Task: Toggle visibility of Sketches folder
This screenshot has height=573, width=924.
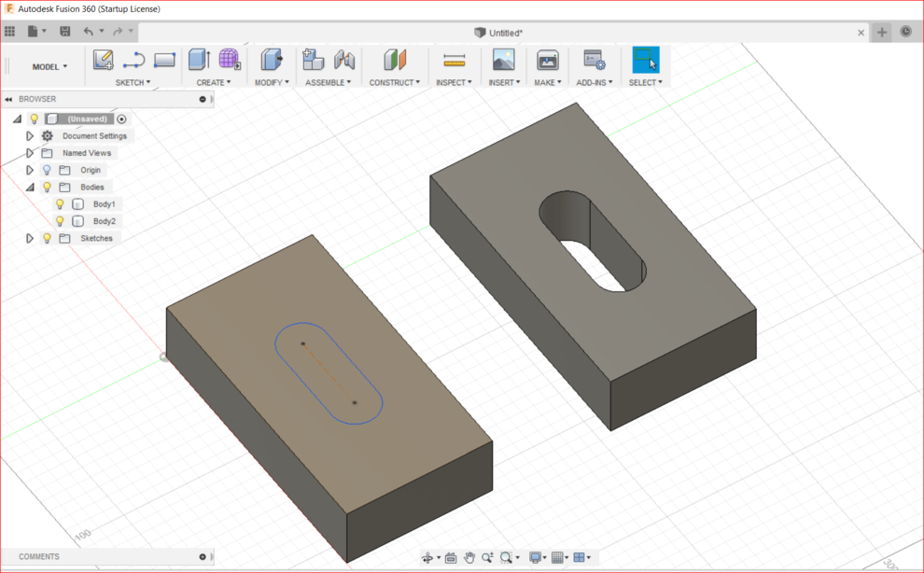Action: (48, 238)
